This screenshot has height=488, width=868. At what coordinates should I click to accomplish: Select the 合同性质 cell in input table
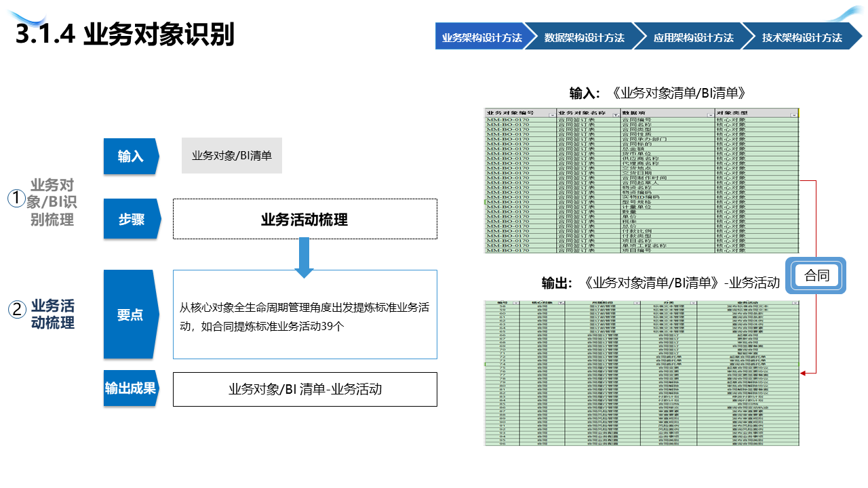(x=668, y=134)
